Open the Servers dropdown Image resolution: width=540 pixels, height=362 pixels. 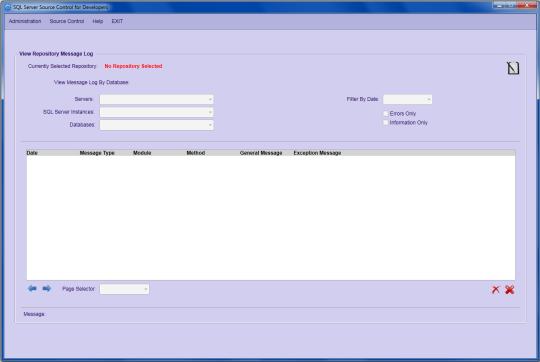pos(156,99)
